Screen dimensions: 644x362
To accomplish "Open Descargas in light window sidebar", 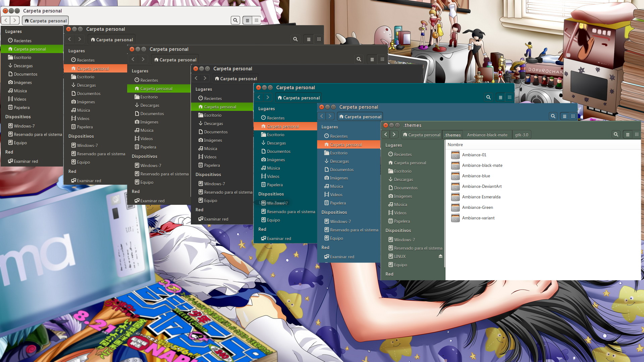I will [x=32, y=66].
